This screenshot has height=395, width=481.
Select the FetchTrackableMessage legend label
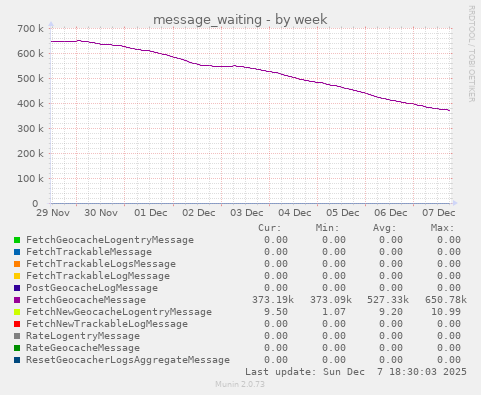click(89, 252)
